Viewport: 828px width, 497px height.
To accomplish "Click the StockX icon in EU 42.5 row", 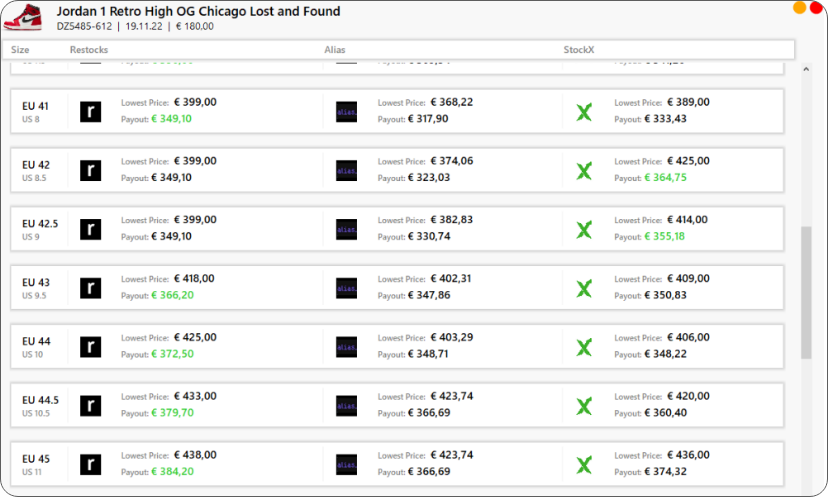I will click(x=584, y=230).
